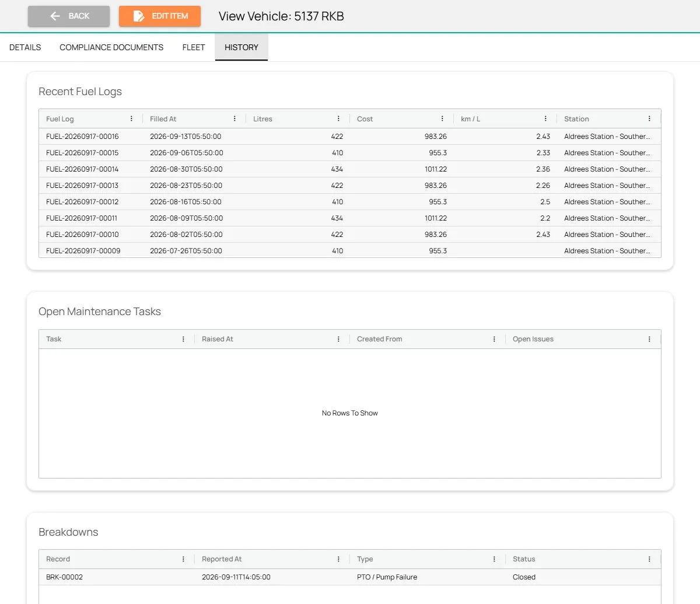Sort by the Open Issues column header
The image size is (700, 604).
coord(533,339)
